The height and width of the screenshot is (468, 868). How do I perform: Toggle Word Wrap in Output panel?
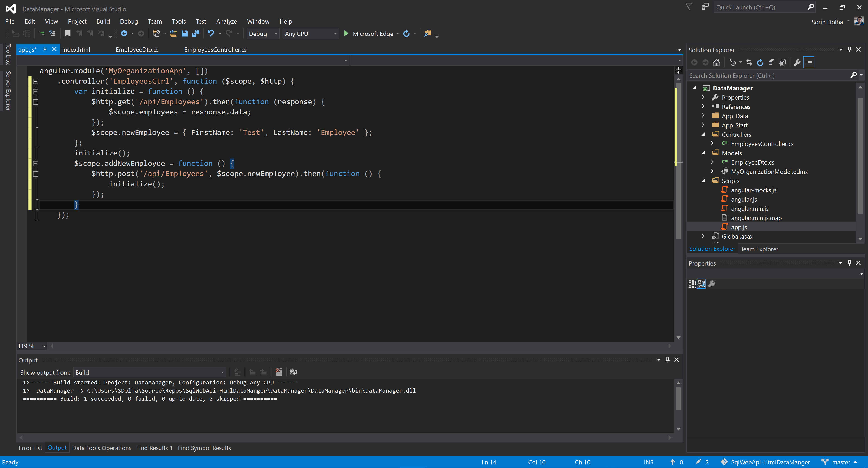(293, 372)
